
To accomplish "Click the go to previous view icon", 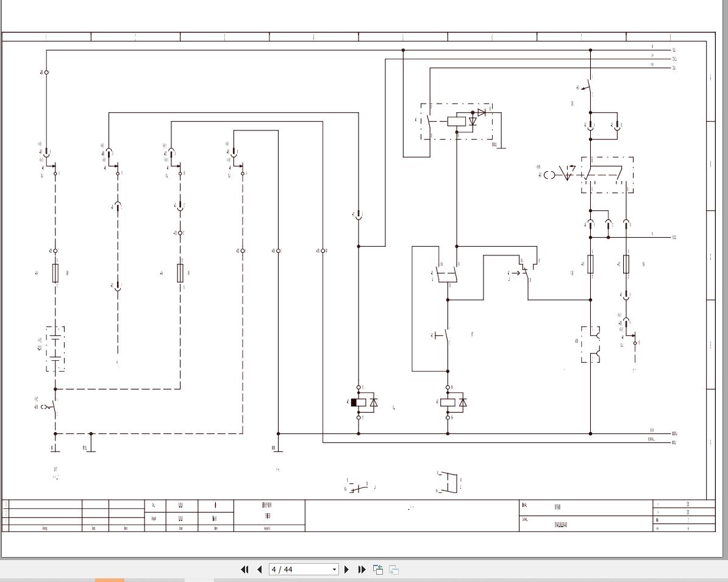I will click(x=378, y=569).
